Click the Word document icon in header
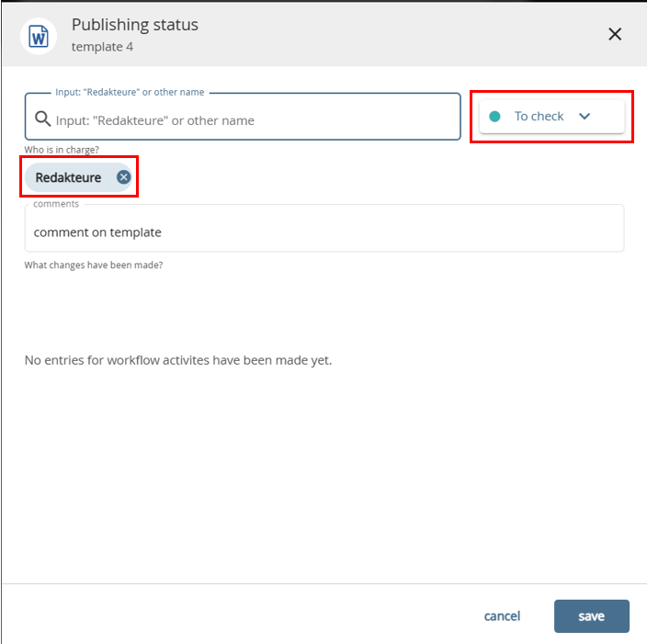The height and width of the screenshot is (644, 647). pos(39,36)
